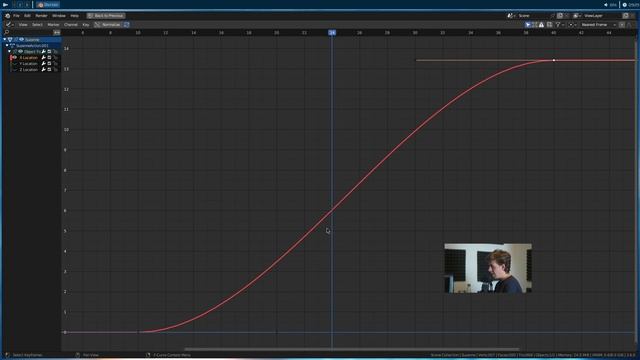Viewport: 640px width, 360px height.
Task: Click wrench modifier icon on Object Transforms
Action: pyautogui.click(x=44, y=51)
